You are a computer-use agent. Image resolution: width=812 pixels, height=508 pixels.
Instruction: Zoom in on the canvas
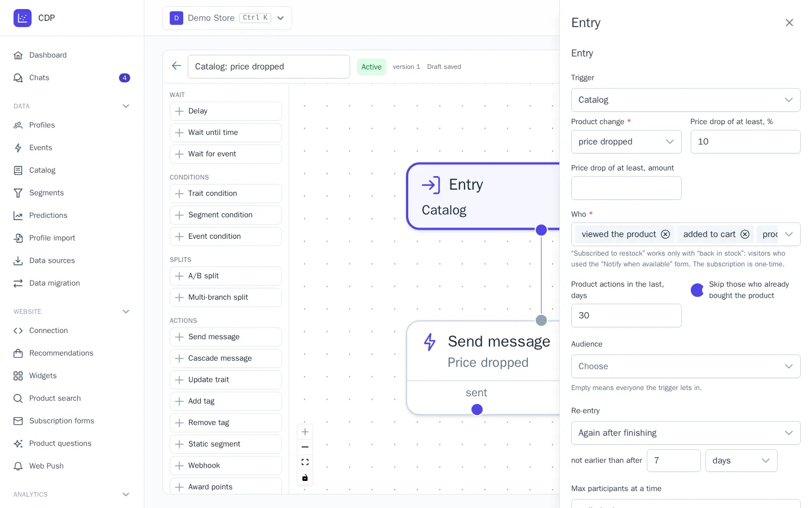coord(305,432)
